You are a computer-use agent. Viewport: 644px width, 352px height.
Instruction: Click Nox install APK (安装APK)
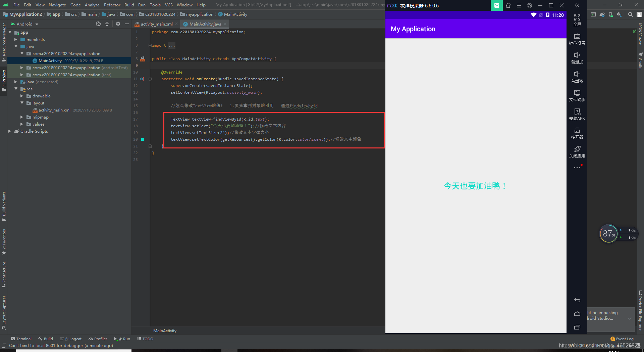coord(577,114)
